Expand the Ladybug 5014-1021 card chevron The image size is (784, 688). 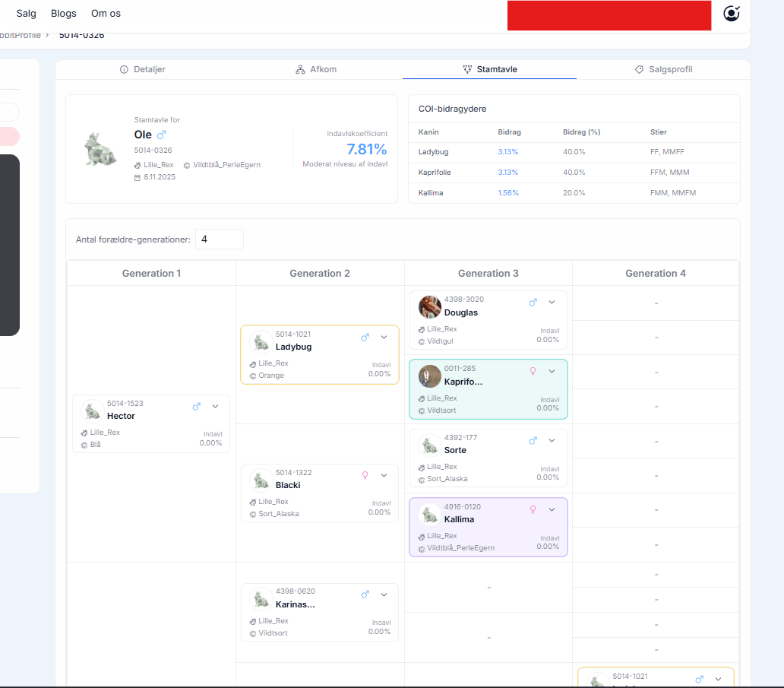384,338
